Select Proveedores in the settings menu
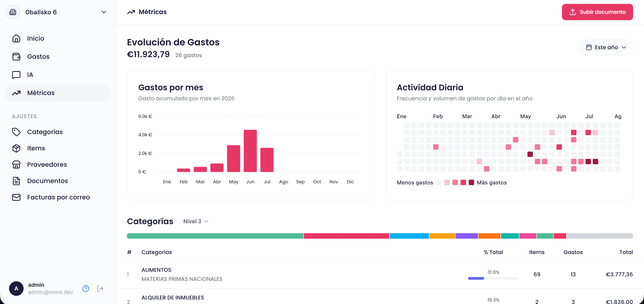 (58, 164)
